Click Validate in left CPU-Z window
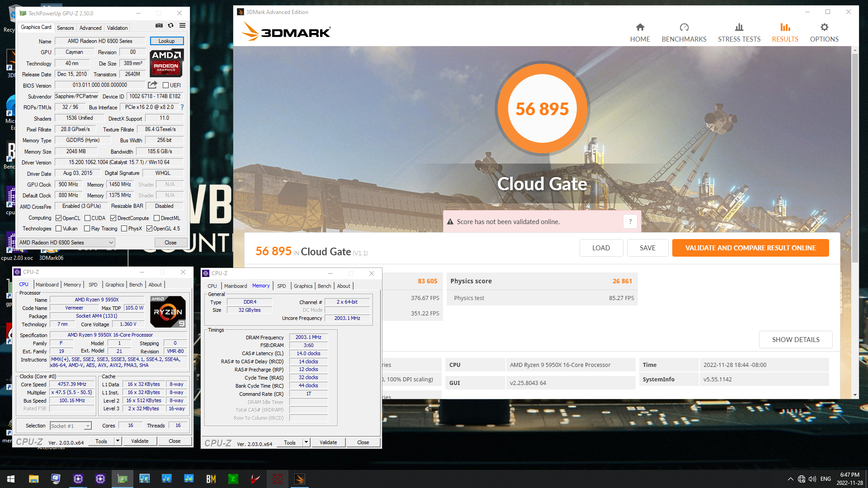The width and height of the screenshot is (868, 488). pyautogui.click(x=140, y=441)
